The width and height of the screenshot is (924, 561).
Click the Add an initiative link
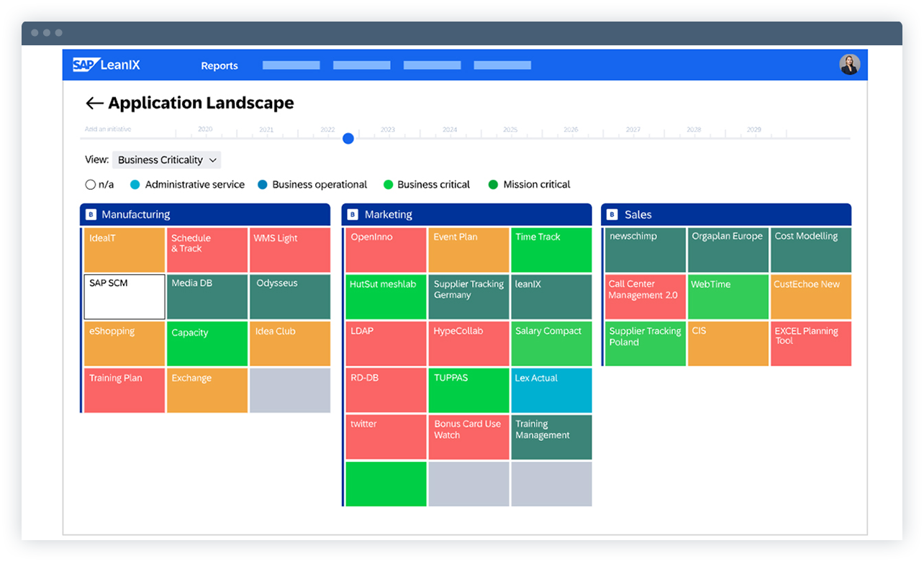(107, 129)
